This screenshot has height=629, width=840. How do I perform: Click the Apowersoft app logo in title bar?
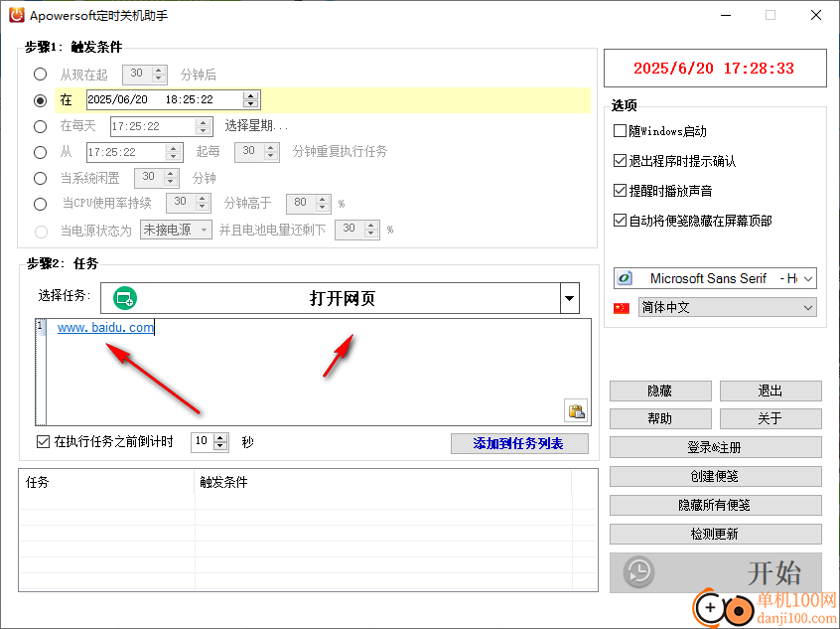[x=17, y=15]
